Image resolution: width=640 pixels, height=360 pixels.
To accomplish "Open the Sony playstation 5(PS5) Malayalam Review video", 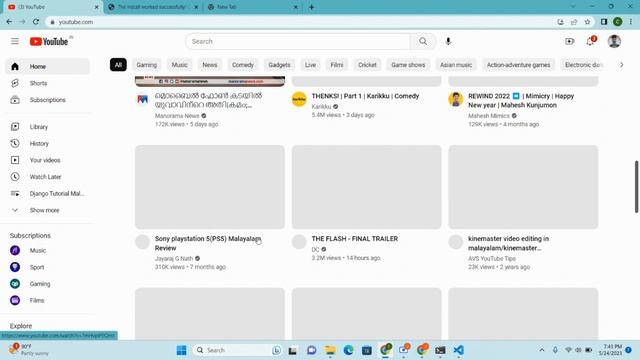I will pyautogui.click(x=208, y=243).
